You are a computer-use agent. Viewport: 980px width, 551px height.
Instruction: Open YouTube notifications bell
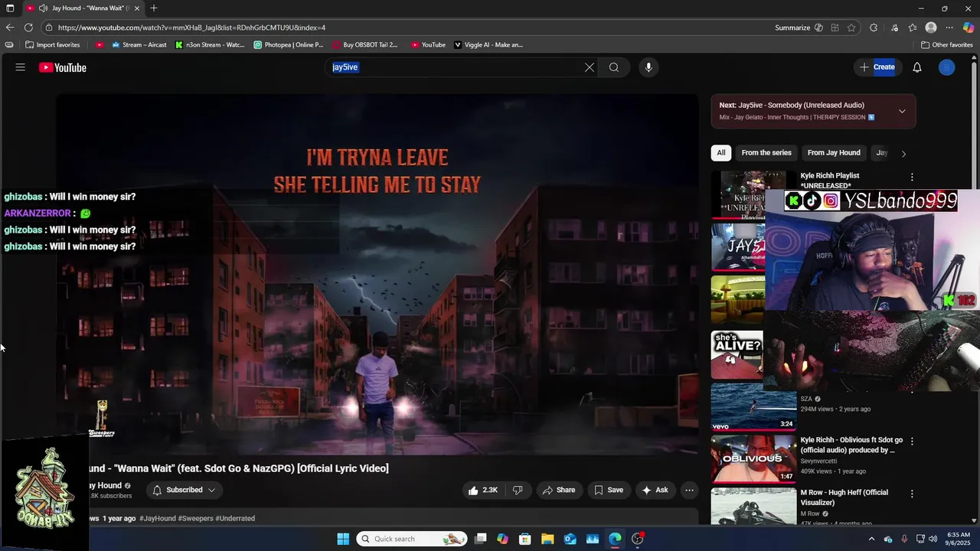pos(917,67)
